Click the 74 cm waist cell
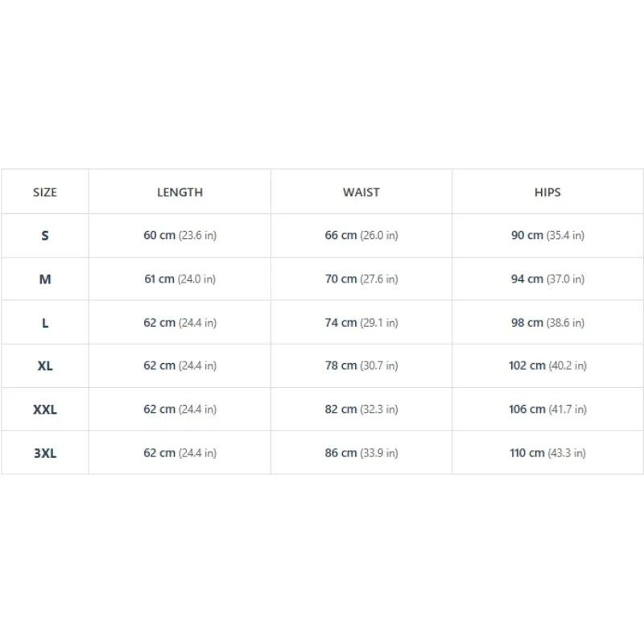Viewport: 644px width, 644px height. 361,323
